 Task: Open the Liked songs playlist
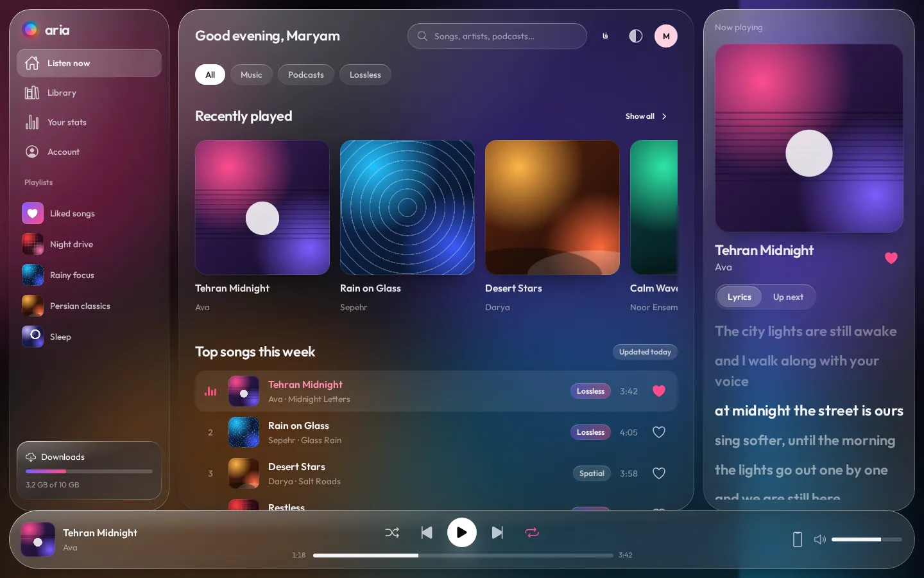coord(89,213)
